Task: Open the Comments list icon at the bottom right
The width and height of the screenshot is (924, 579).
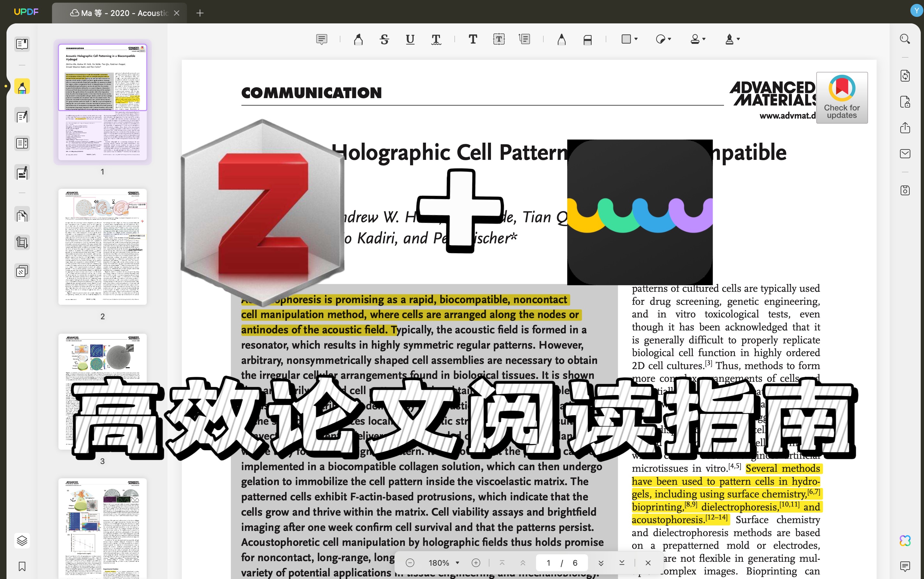Action: pos(905,566)
